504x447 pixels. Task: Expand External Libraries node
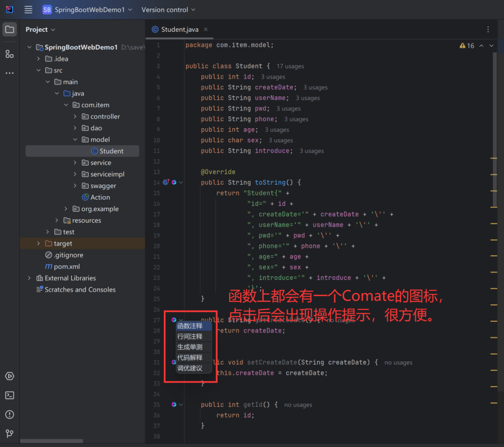point(29,278)
